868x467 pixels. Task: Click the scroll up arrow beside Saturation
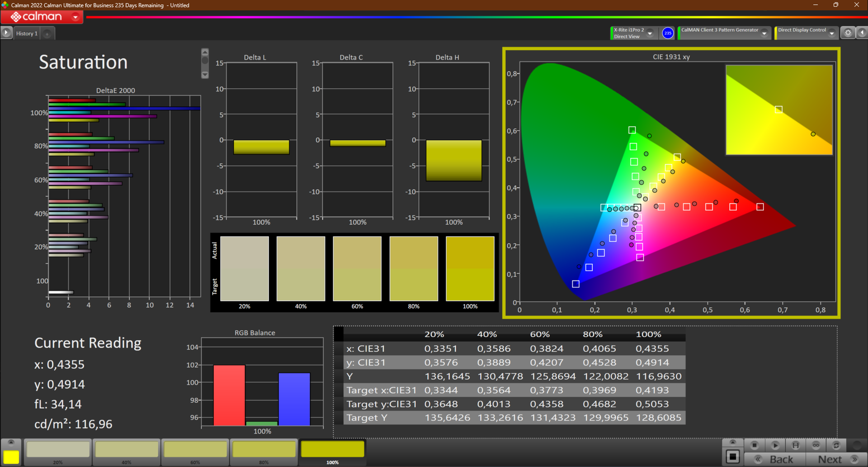205,52
